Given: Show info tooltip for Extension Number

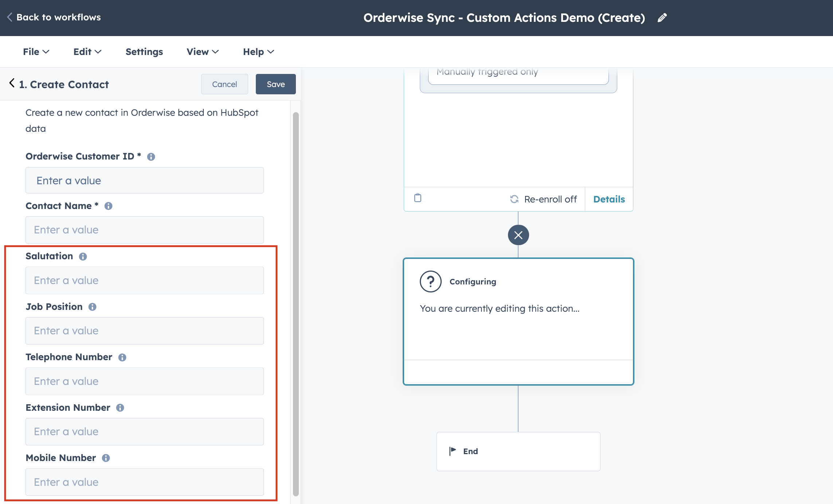Looking at the screenshot, I should tap(120, 408).
